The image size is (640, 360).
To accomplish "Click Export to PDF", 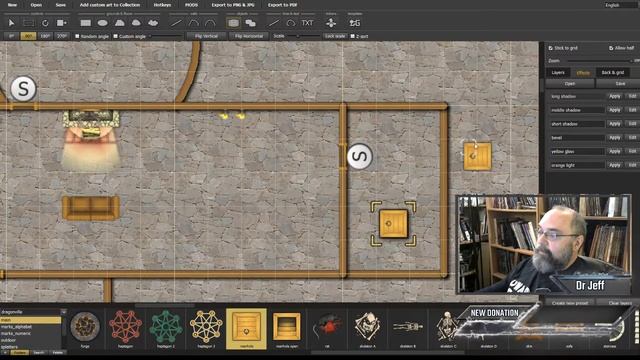I will click(x=282, y=5).
